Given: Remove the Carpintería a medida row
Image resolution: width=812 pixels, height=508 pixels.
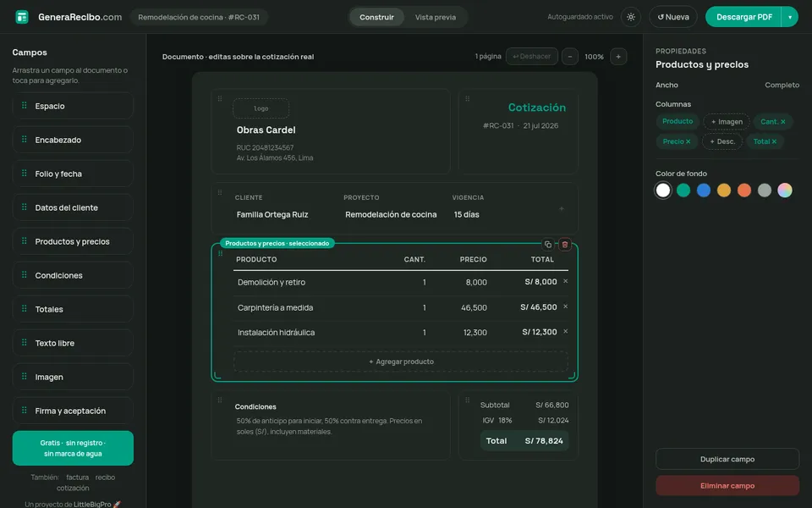Looking at the screenshot, I should [x=566, y=306].
